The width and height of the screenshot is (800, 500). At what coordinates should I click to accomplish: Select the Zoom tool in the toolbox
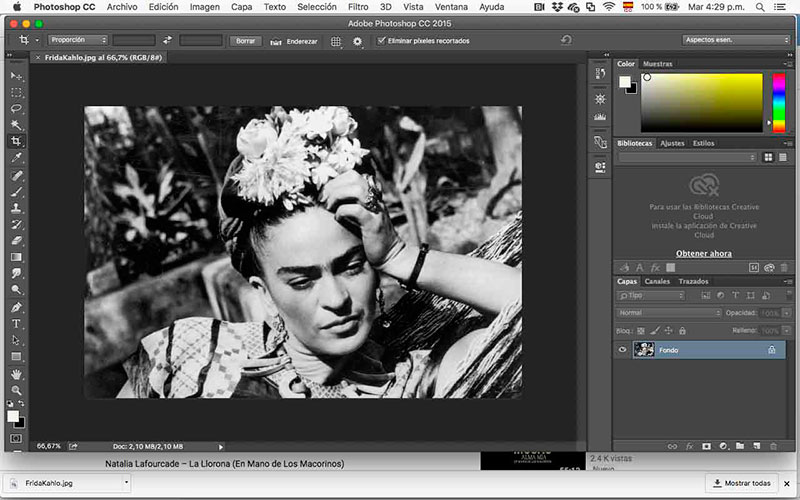pyautogui.click(x=16, y=391)
